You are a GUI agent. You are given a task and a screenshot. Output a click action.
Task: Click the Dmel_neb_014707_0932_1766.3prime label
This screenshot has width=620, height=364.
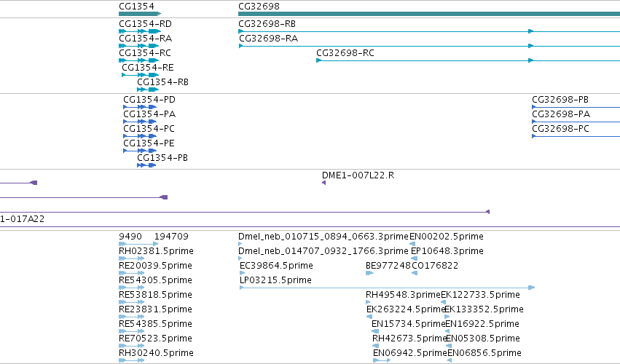pyautogui.click(x=323, y=251)
